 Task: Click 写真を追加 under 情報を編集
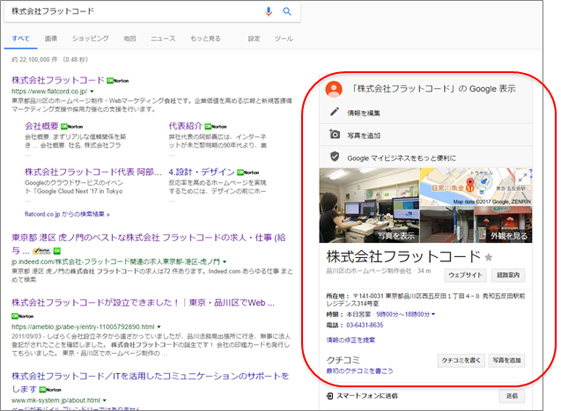(x=364, y=136)
